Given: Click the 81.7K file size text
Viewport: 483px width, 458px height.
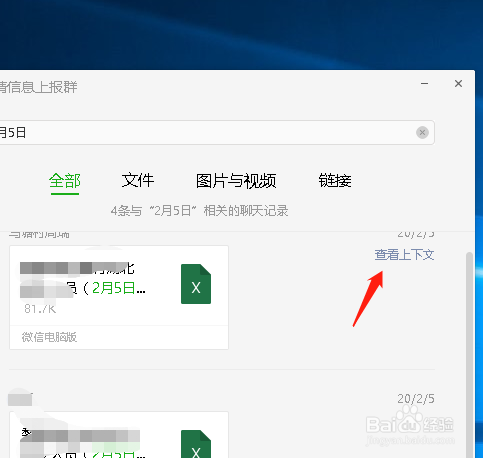Looking at the screenshot, I should [x=40, y=309].
